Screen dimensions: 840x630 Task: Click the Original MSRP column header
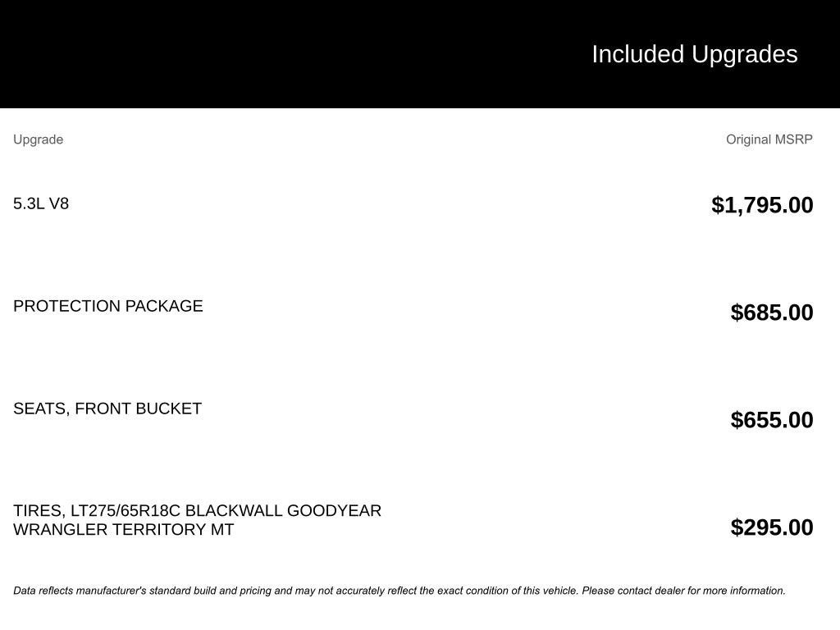coord(769,139)
